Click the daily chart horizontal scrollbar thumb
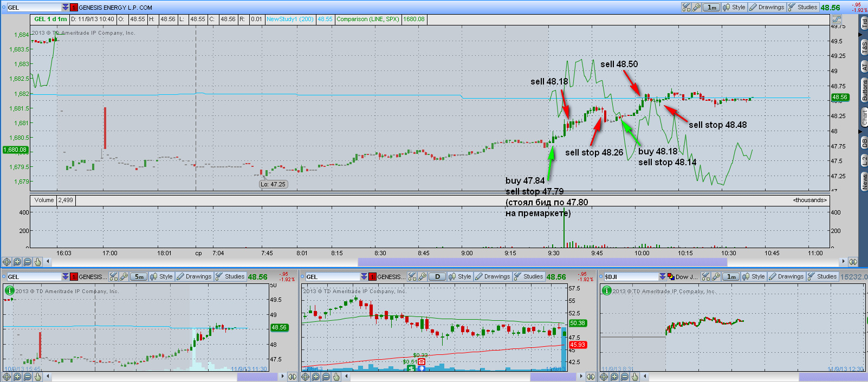Image resolution: width=868 pixels, height=382 pixels. click(x=553, y=377)
